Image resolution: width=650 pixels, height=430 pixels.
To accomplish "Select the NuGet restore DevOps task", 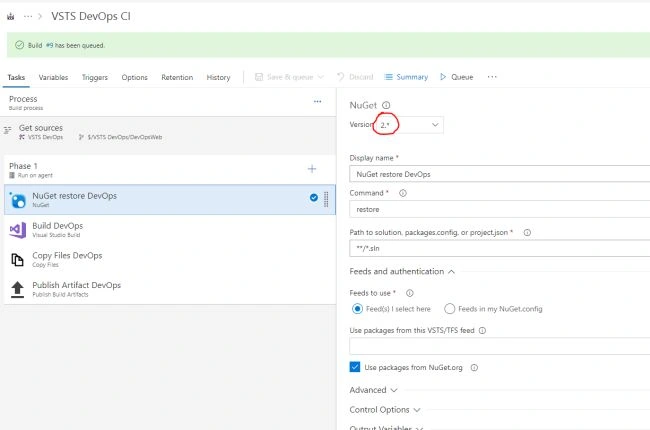I will (170, 199).
